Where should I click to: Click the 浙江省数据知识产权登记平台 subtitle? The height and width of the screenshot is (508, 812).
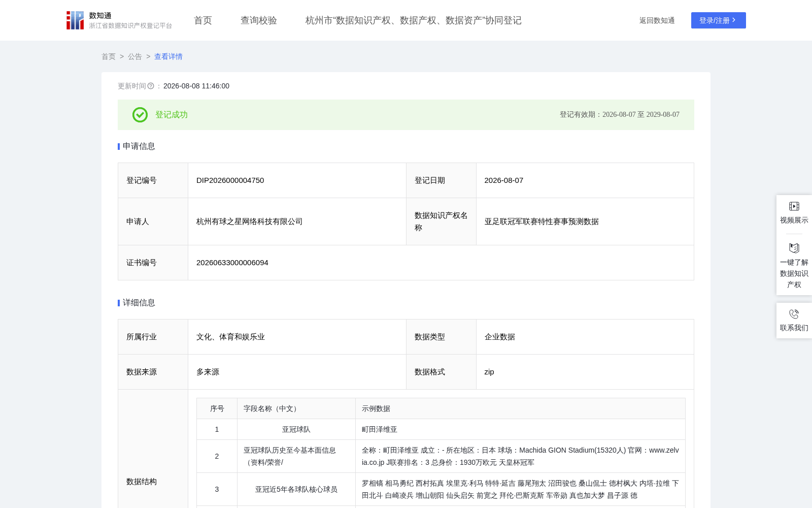[131, 25]
